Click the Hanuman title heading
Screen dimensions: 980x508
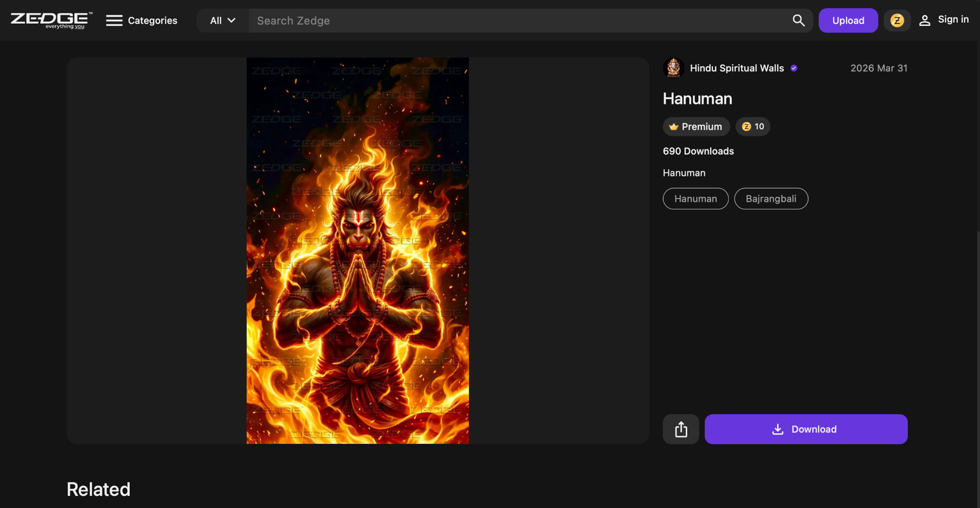pyautogui.click(x=698, y=99)
